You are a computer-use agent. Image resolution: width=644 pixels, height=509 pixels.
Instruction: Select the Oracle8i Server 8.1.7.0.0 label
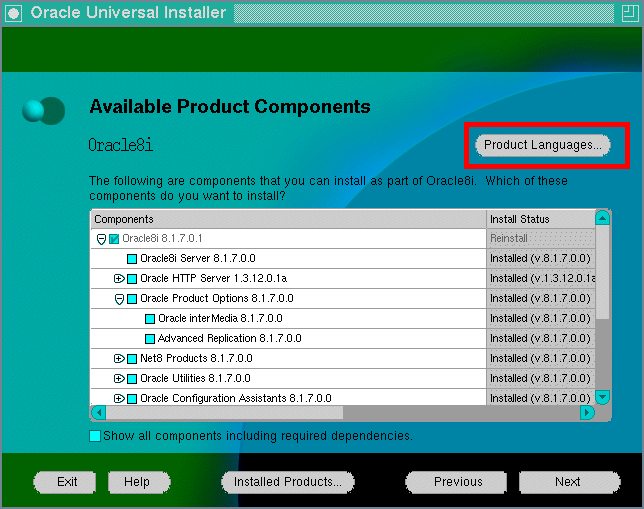(198, 258)
